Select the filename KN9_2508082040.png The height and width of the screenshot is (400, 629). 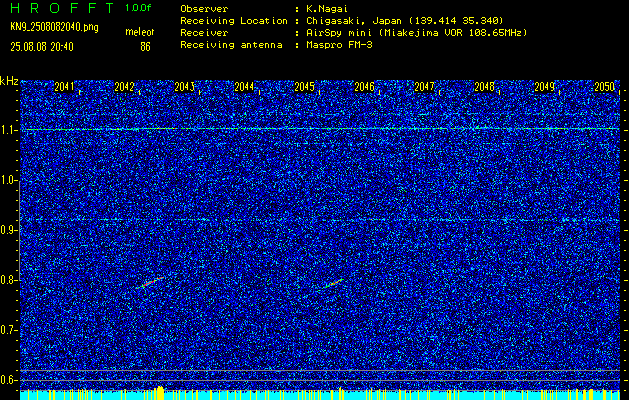(54, 27)
